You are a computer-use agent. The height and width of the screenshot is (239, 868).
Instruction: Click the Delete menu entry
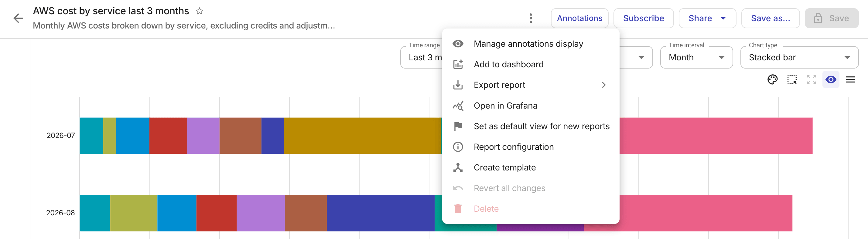[531, 209]
